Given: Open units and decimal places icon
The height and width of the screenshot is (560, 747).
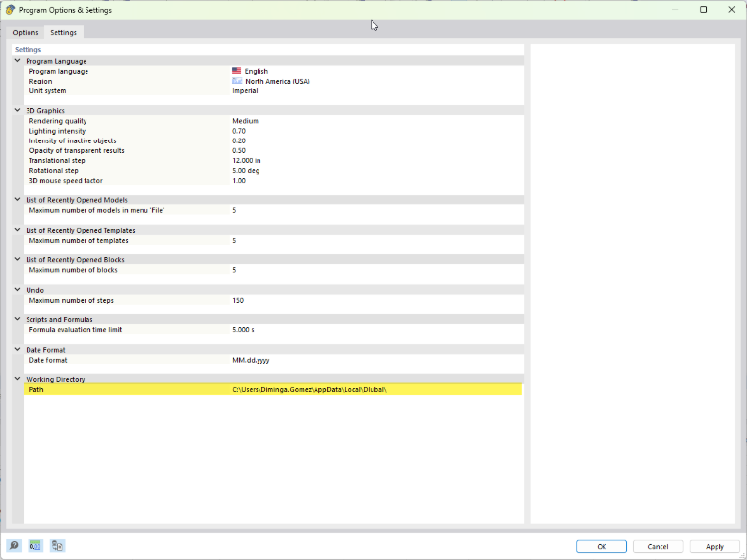Looking at the screenshot, I should coord(35,545).
